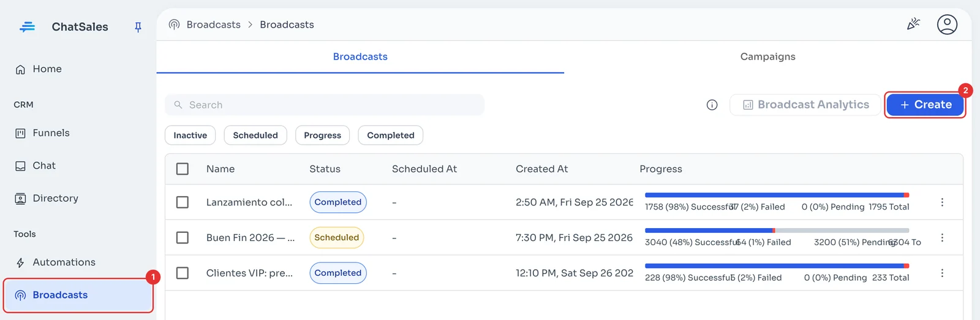Click Completed status of Lanzamiento row
The height and width of the screenshot is (320, 980).
(x=338, y=202)
